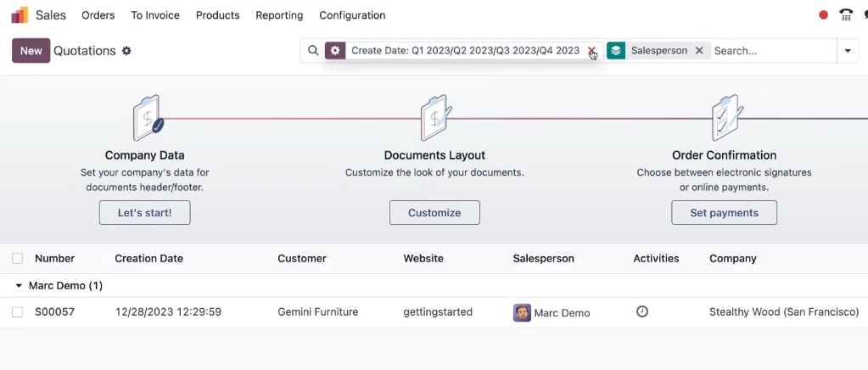The width and height of the screenshot is (868, 370).
Task: Click the gettingstarted website cell
Action: tap(438, 312)
